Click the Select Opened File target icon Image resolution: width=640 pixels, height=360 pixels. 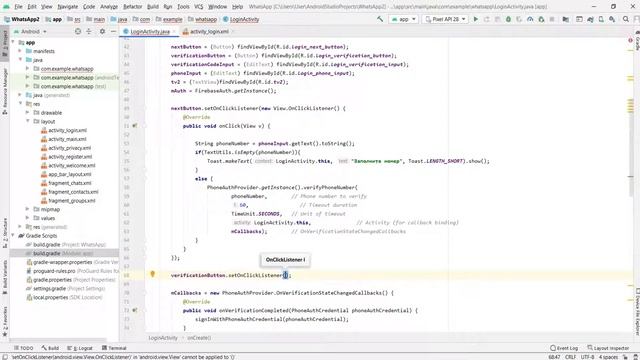(x=78, y=31)
